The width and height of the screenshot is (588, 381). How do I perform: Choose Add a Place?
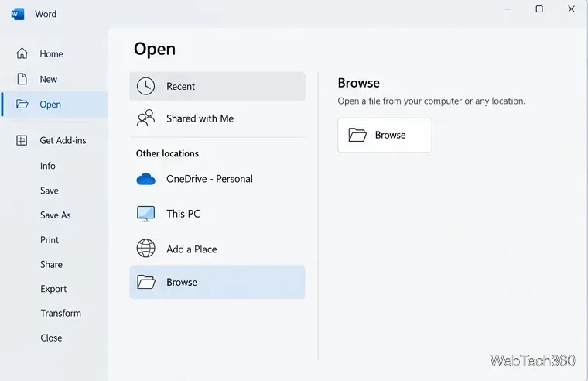coord(217,249)
